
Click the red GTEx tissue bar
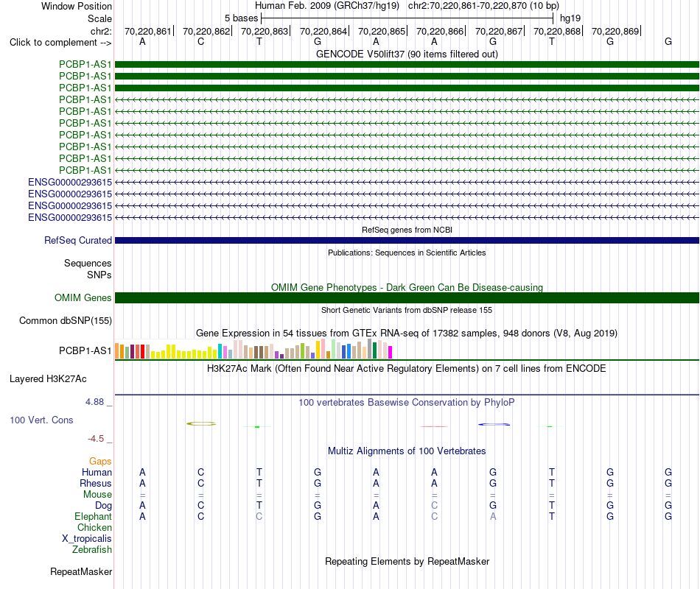pyautogui.click(x=143, y=351)
